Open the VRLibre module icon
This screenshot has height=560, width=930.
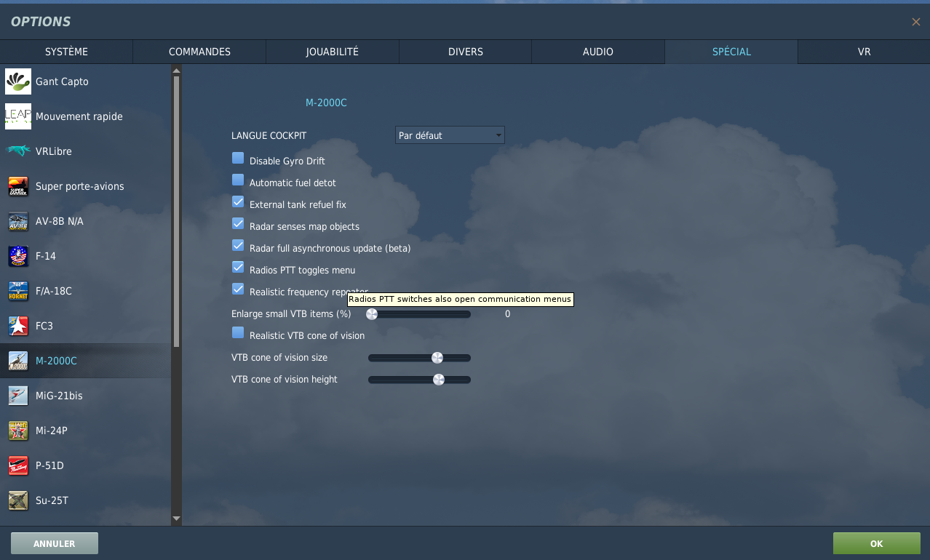[18, 151]
